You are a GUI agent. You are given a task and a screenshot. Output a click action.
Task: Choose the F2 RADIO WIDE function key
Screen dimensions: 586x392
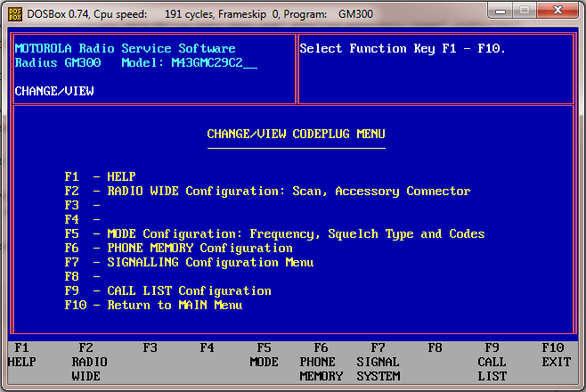coord(89,362)
